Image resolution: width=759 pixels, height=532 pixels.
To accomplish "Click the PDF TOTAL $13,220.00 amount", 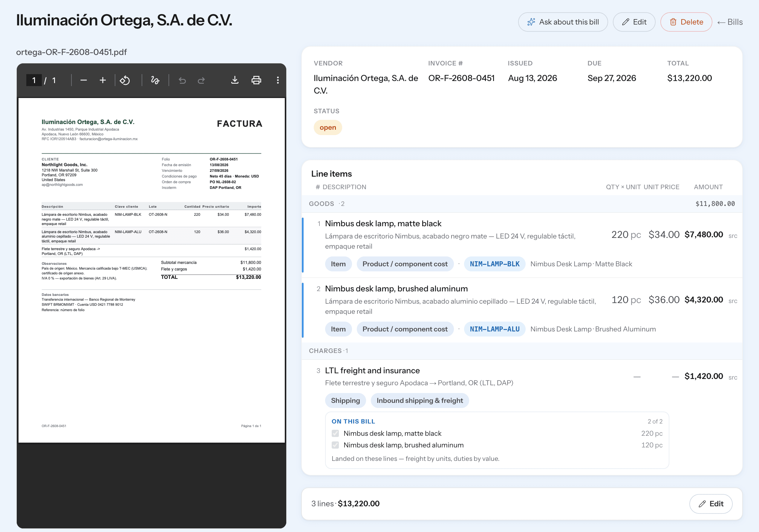I will tap(248, 277).
